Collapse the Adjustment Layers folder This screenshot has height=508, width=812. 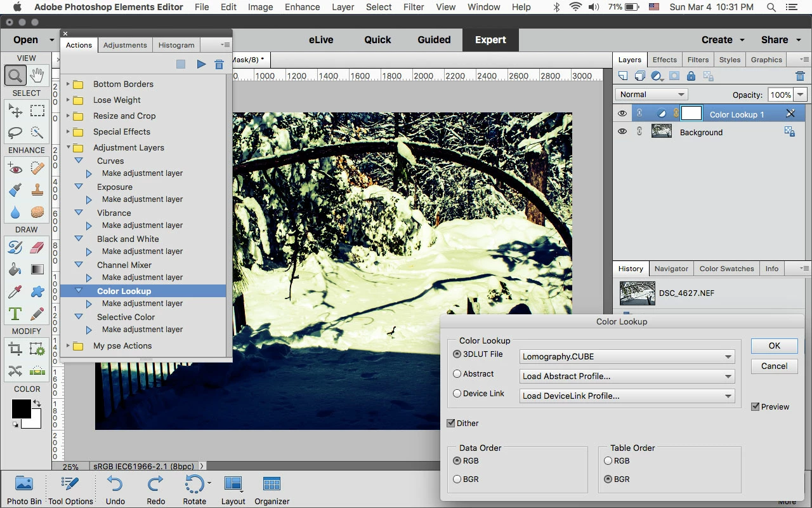68,147
